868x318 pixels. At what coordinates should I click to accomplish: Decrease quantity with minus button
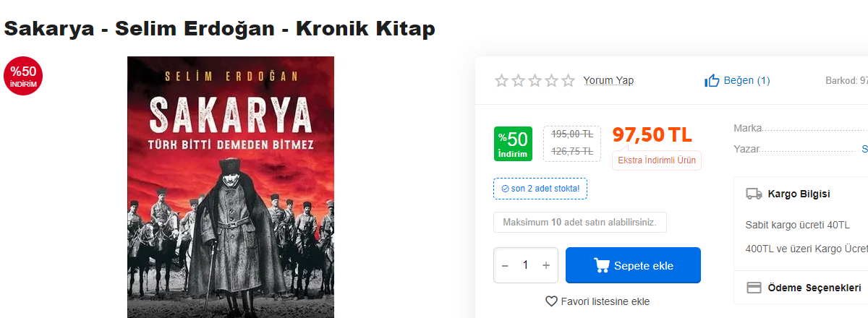505,265
